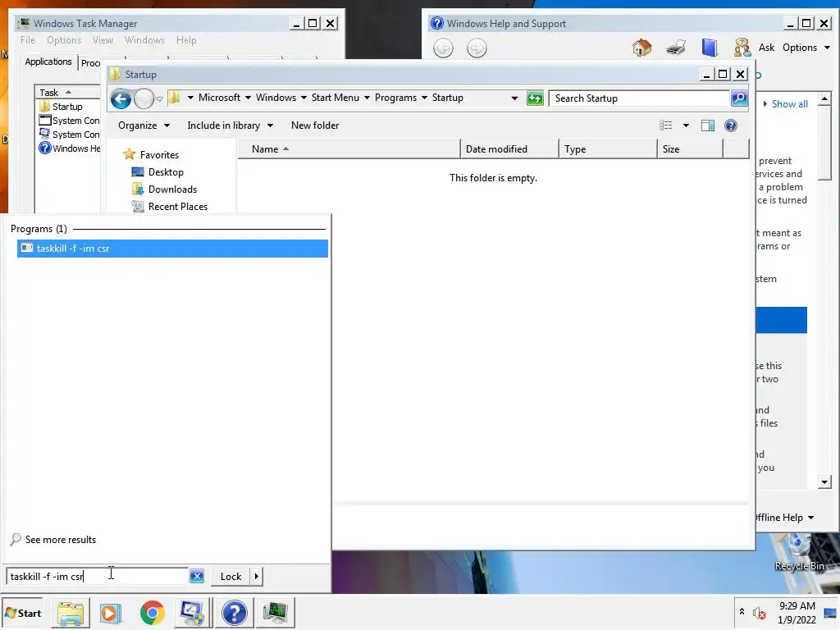Screen dimensions: 840x630
Task: Switch to System Configuration taskbar icon
Action: (x=192, y=613)
